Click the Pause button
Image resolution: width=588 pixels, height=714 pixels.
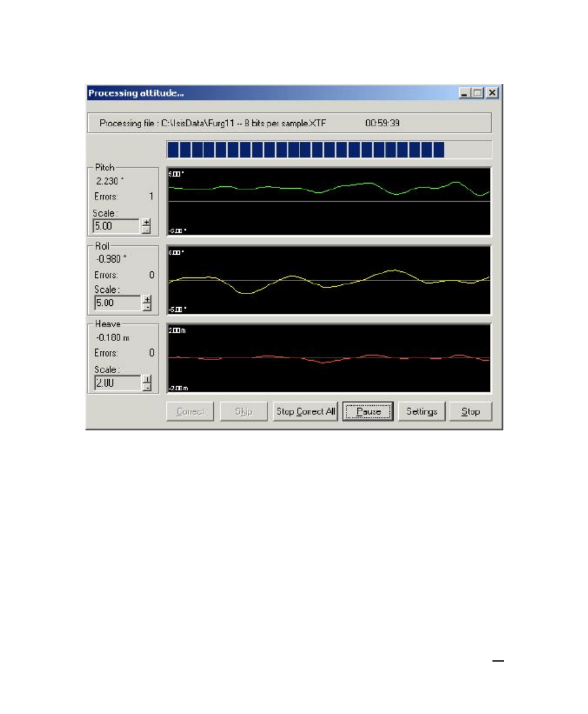[x=368, y=411]
